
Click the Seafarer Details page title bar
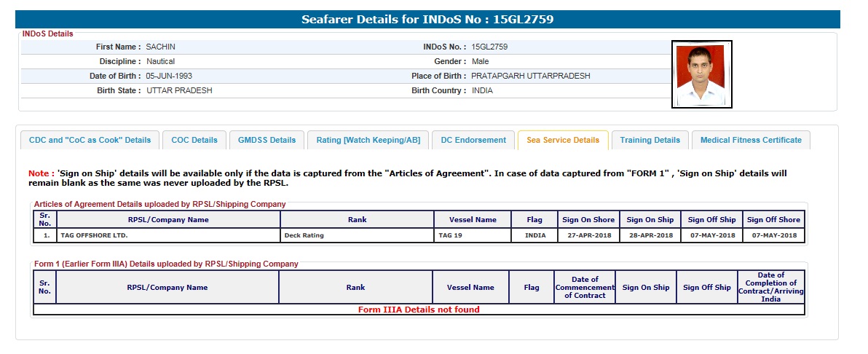pyautogui.click(x=427, y=20)
